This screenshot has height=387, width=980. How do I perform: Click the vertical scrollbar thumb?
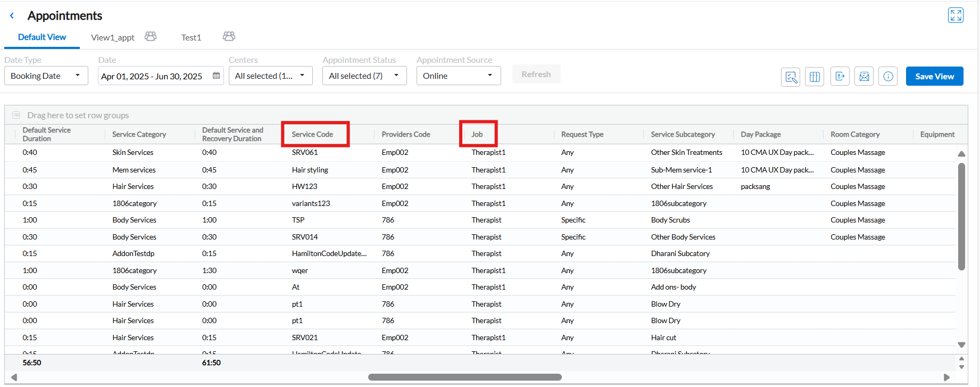tap(961, 217)
